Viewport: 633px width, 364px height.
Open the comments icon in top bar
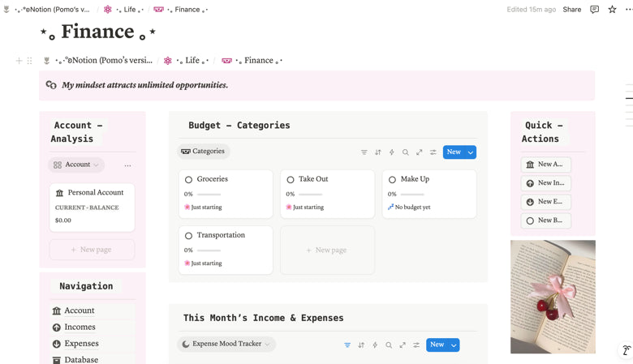pyautogui.click(x=594, y=10)
